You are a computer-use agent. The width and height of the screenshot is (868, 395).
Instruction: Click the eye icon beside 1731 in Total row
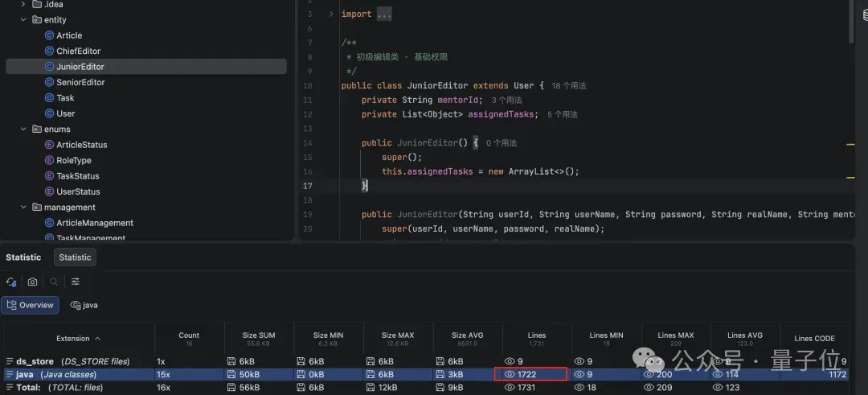click(x=510, y=387)
